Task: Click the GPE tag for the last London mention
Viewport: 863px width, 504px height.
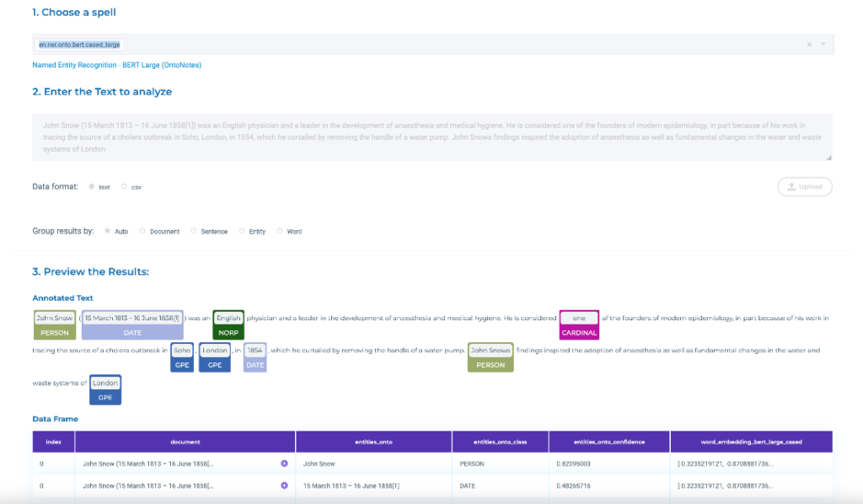Action: click(x=105, y=396)
